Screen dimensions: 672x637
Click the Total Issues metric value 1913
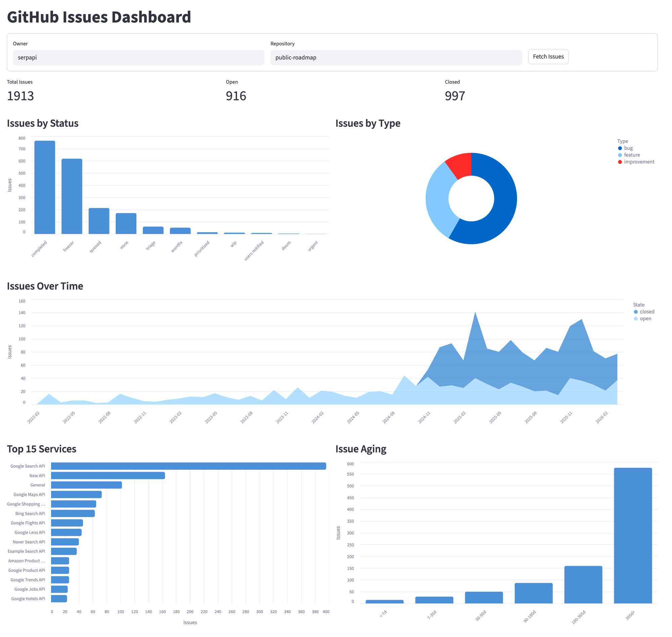click(x=20, y=96)
